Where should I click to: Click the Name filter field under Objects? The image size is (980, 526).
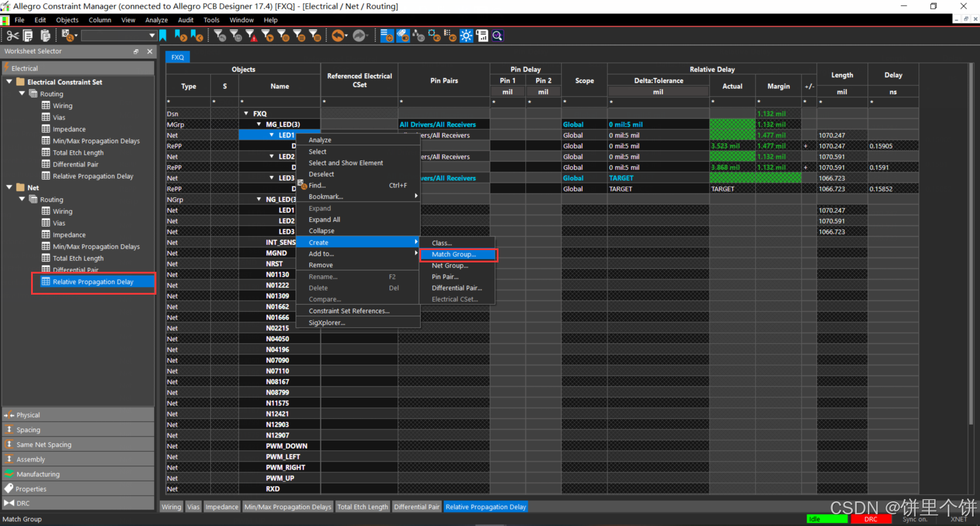click(279, 102)
